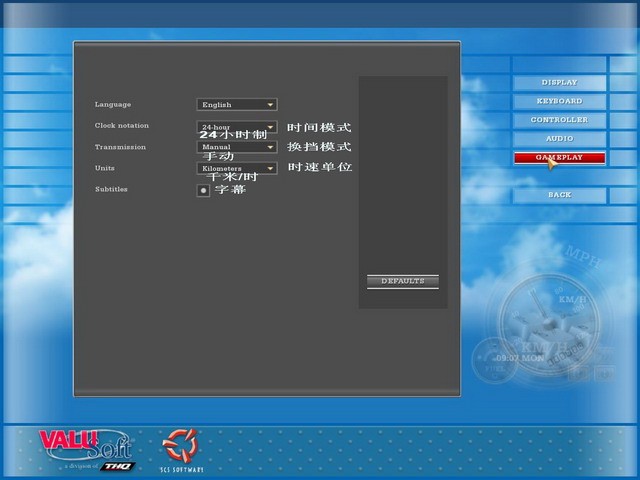
Task: Expand the Clock notation dropdown
Action: (x=236, y=127)
